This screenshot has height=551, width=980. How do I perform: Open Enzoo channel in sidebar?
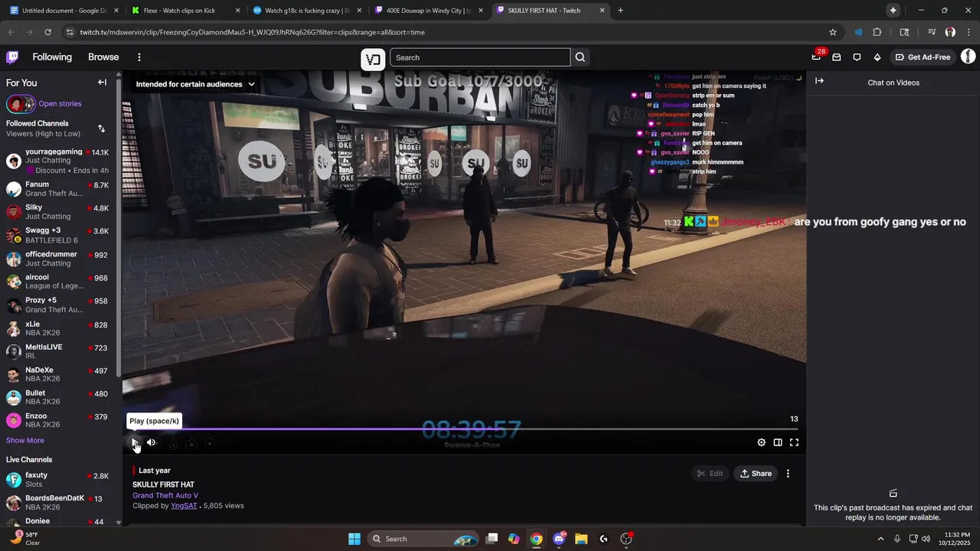tap(57, 420)
